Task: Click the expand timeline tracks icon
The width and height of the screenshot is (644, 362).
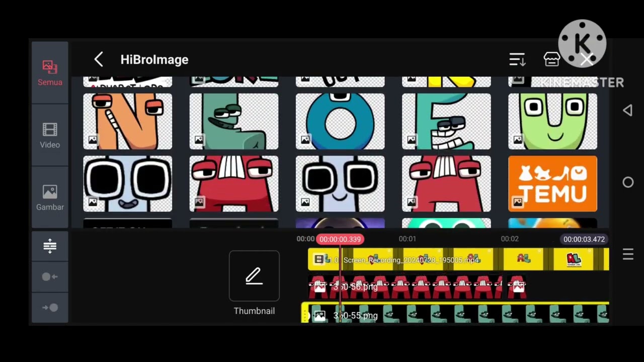Action: click(50, 246)
